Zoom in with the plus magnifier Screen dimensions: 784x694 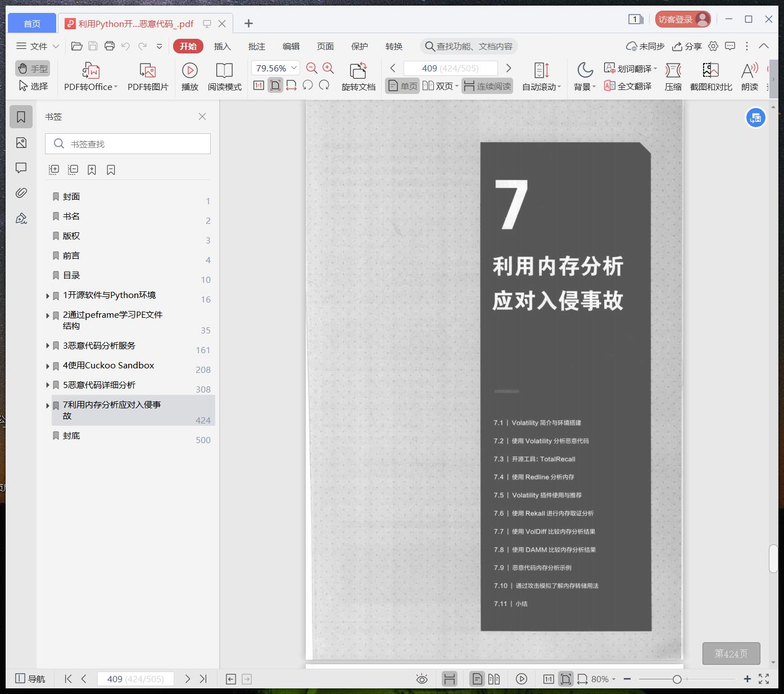coord(328,69)
